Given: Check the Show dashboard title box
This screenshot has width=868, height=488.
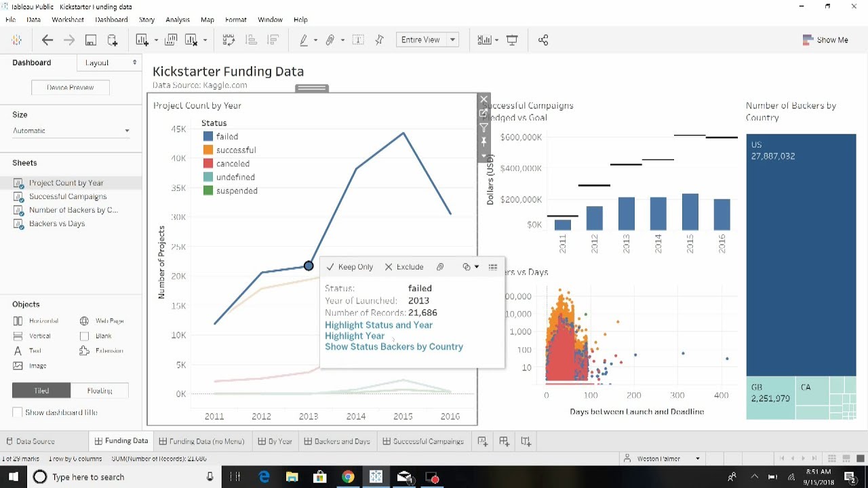Looking at the screenshot, I should coord(18,412).
